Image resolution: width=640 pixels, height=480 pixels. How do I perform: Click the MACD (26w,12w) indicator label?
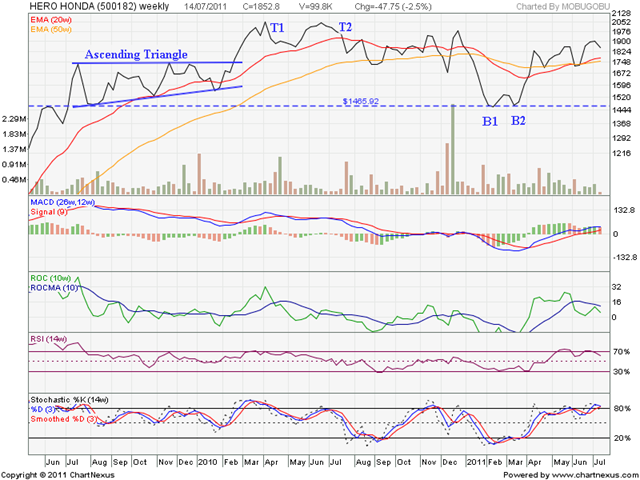[x=63, y=202]
